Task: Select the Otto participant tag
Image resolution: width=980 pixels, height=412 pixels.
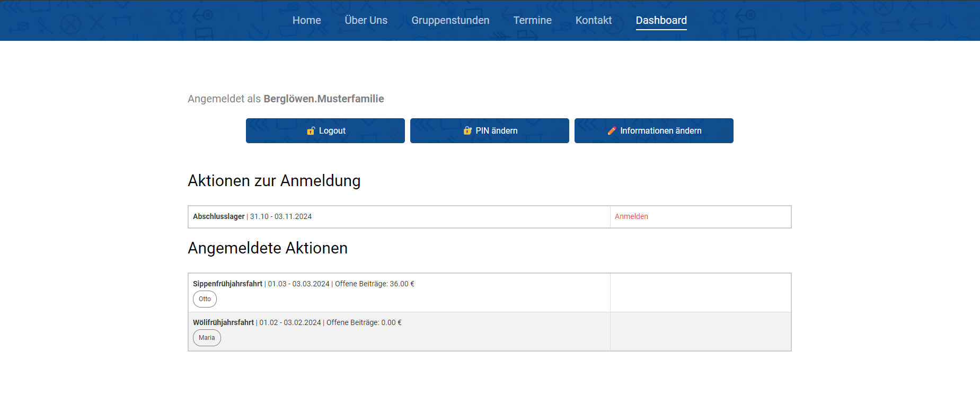Action: pos(205,299)
